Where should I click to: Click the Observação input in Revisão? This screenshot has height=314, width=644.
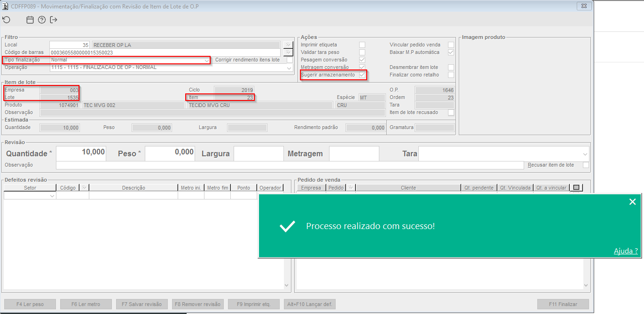(290, 165)
